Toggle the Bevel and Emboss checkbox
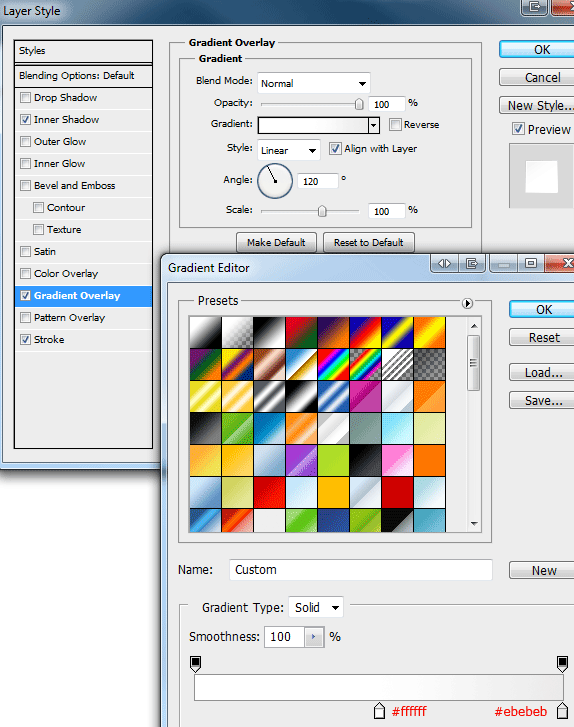This screenshot has width=574, height=727. pos(26,185)
